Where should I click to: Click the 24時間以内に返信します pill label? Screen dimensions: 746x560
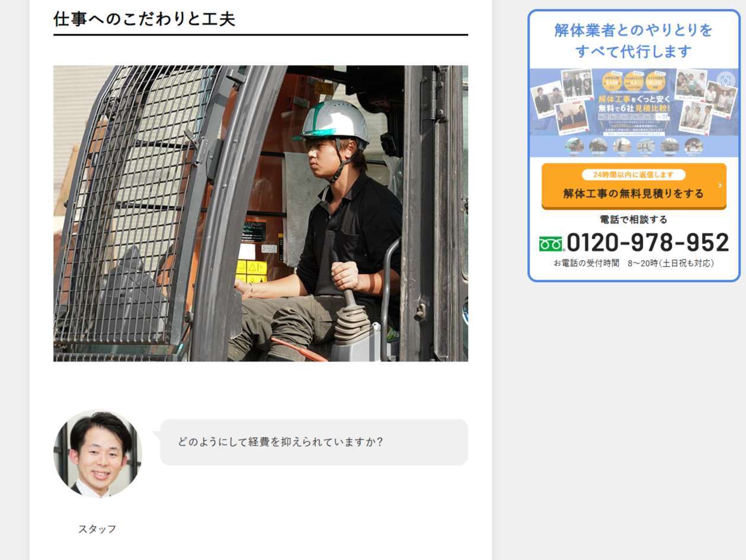click(633, 175)
